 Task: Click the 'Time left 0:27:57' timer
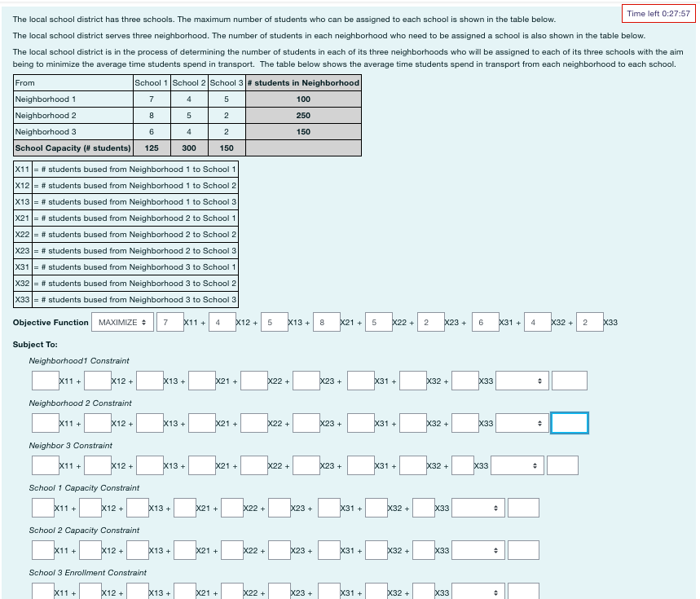pos(658,13)
